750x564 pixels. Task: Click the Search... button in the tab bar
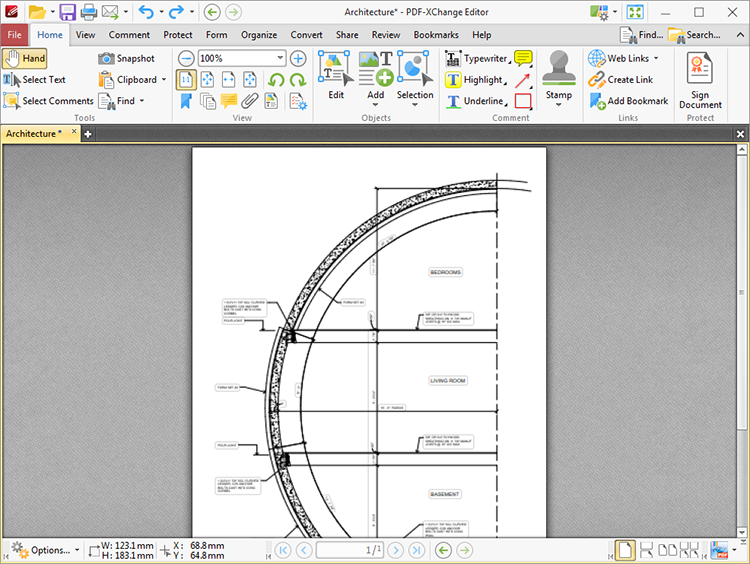coord(695,35)
